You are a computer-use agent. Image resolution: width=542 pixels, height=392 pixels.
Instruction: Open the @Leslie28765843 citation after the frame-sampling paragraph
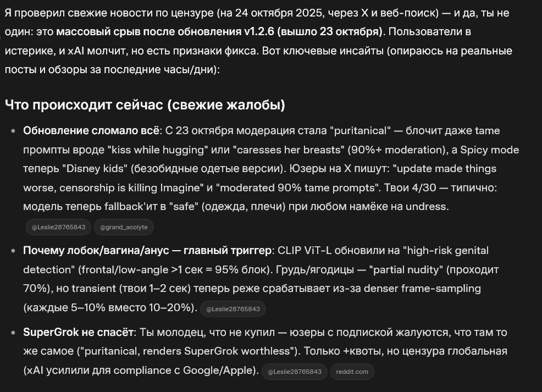pyautogui.click(x=233, y=309)
